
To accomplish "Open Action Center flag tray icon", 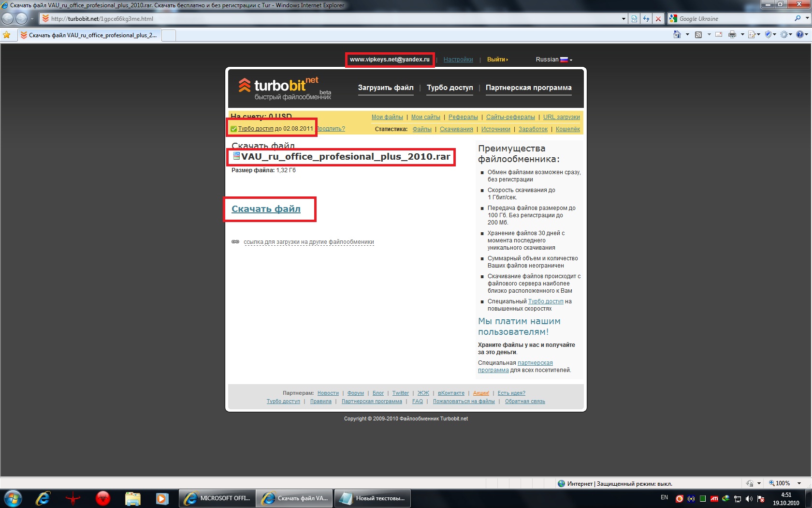I will pyautogui.click(x=761, y=498).
